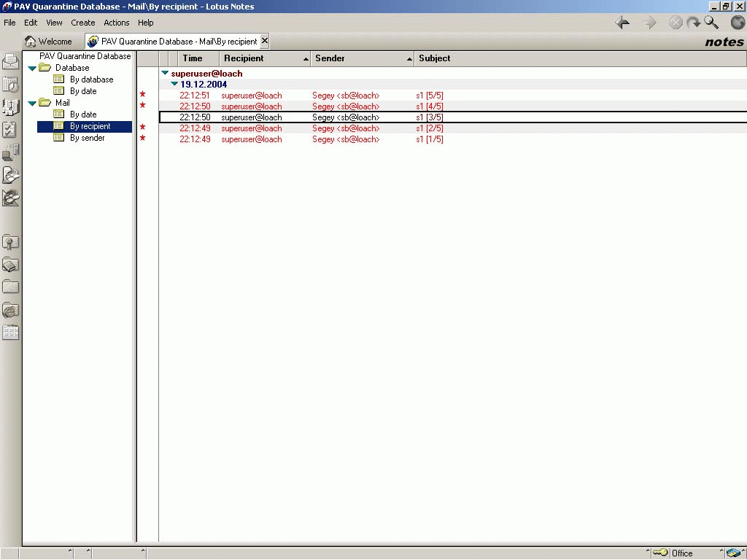747x560 pixels.
Task: Launch the Domino Administrator bookmark icon
Action: [10, 175]
